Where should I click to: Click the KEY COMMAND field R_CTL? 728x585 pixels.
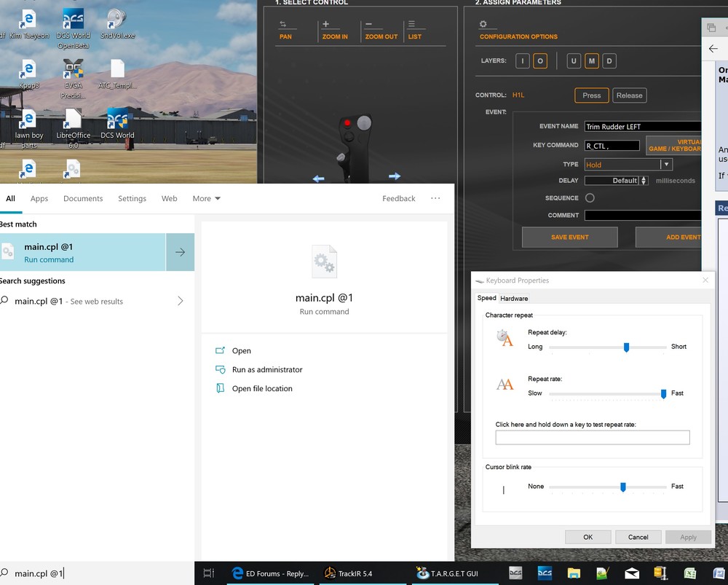tap(612, 146)
